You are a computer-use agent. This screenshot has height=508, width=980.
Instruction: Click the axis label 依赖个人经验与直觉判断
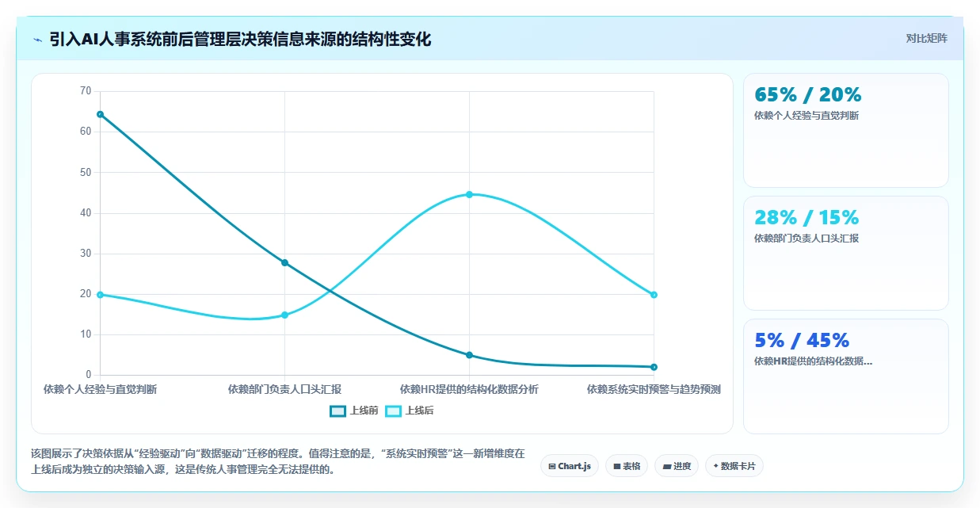click(x=100, y=389)
